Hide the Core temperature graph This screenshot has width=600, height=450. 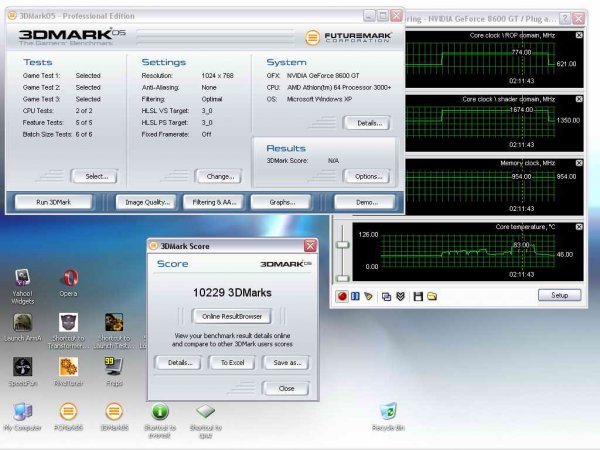(579, 227)
